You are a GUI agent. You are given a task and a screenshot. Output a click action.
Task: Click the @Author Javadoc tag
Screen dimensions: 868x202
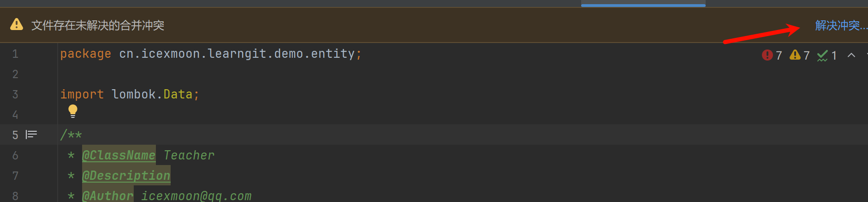107,196
